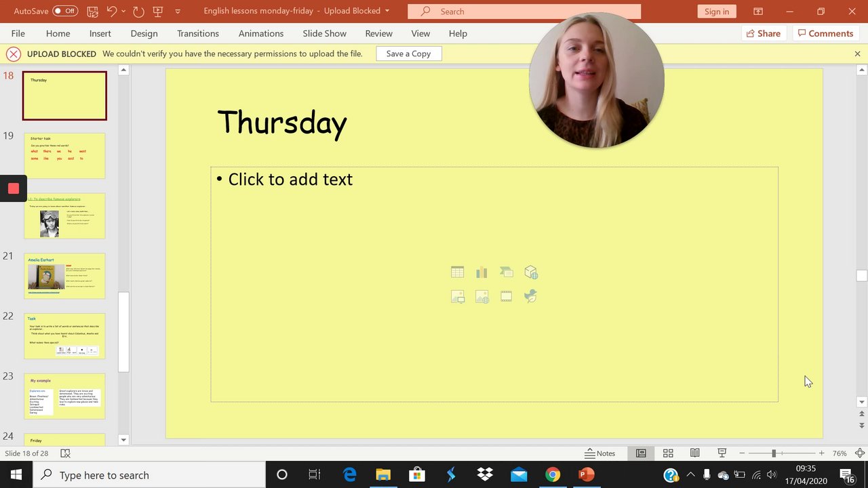Switch to the Transitions tab

198,33
